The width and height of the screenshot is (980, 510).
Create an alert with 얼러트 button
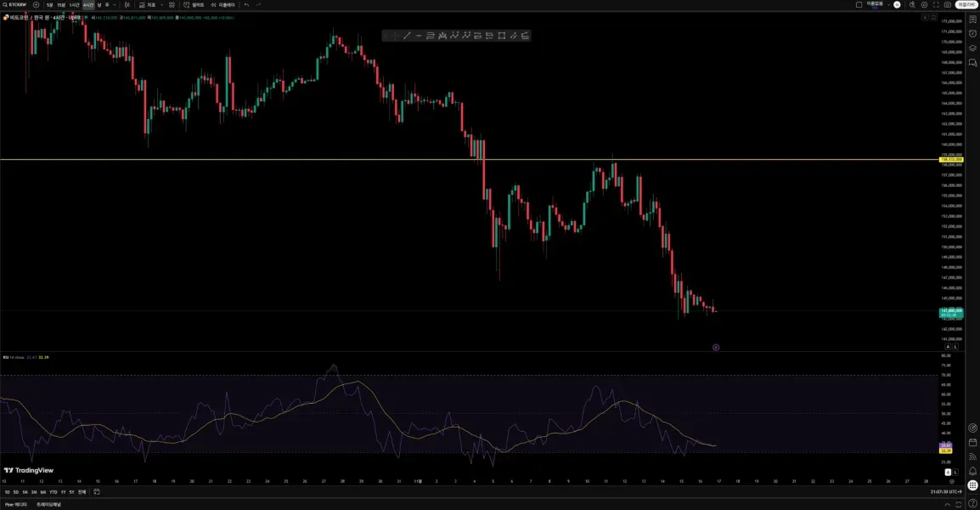(194, 4)
